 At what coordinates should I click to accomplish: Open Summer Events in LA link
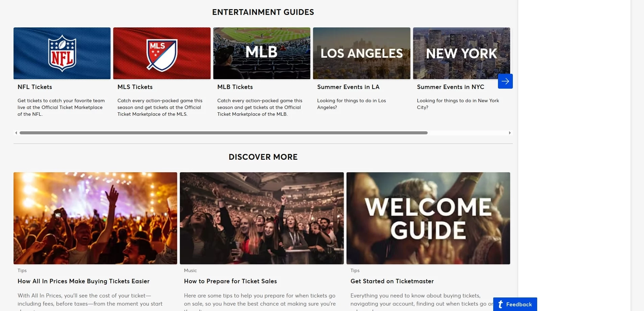tap(348, 87)
